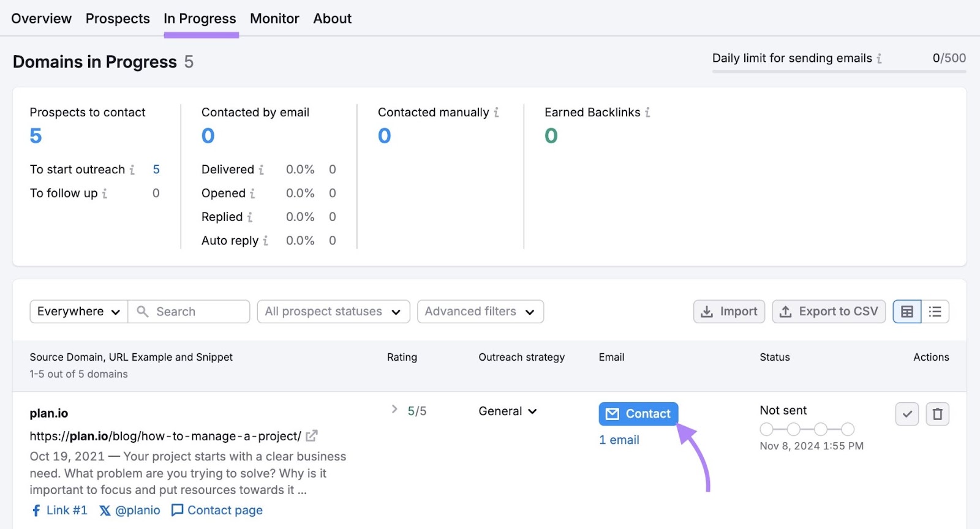Expand All prospect statuses dropdown
This screenshot has width=980, height=529.
point(333,312)
